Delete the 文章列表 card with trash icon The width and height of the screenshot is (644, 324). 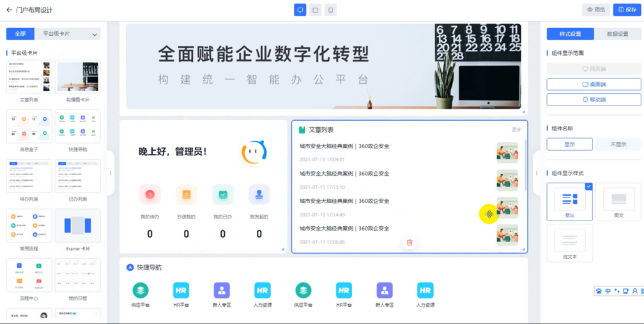(410, 242)
